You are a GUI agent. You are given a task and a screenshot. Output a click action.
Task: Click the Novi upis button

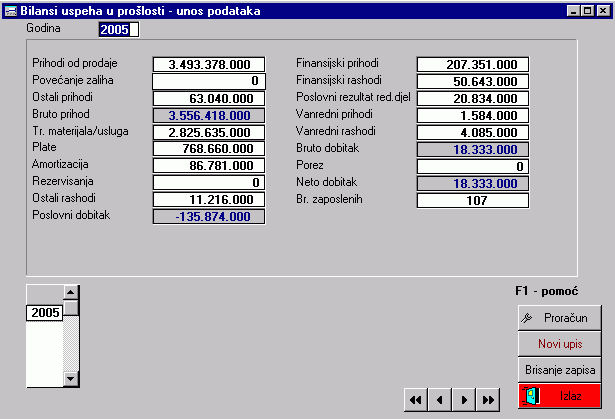(560, 344)
